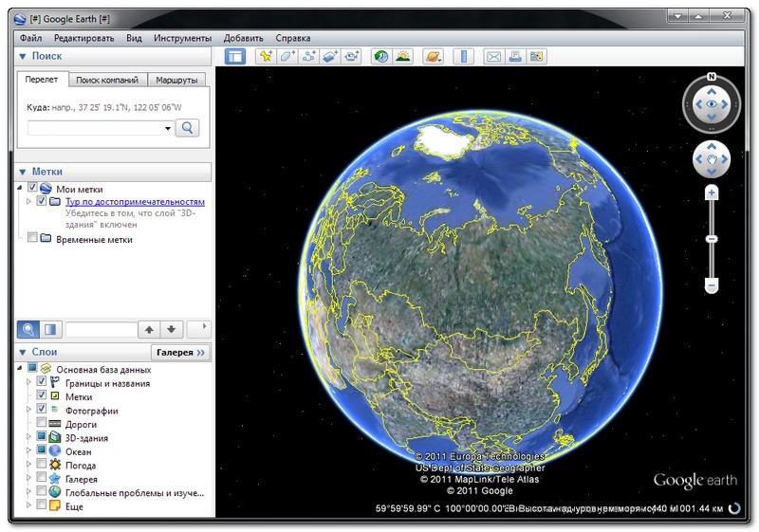
Task: Open the Галерея button in layers
Action: point(180,353)
